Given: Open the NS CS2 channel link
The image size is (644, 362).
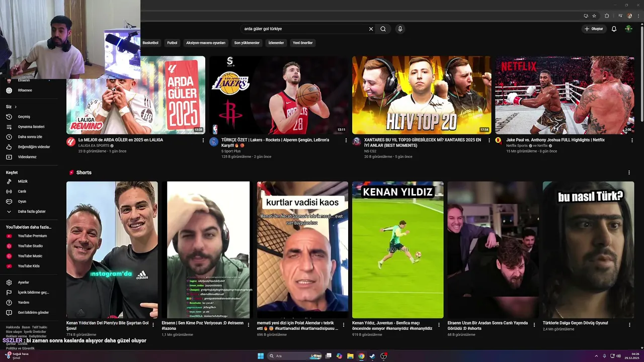Looking at the screenshot, I should 370,151.
